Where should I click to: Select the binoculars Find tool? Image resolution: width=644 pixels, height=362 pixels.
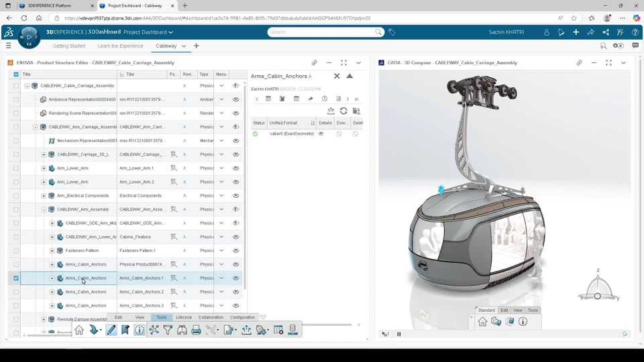[x=182, y=330]
